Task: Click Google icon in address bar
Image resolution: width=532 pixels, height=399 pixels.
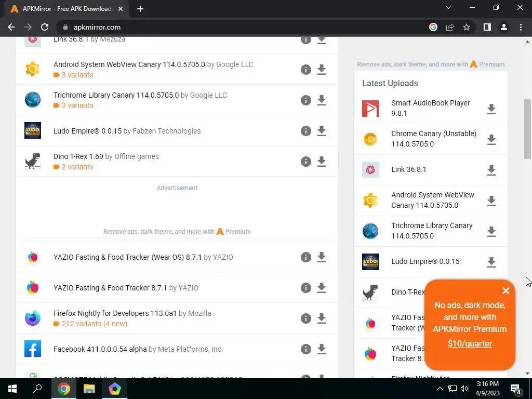Action: pyautogui.click(x=433, y=27)
